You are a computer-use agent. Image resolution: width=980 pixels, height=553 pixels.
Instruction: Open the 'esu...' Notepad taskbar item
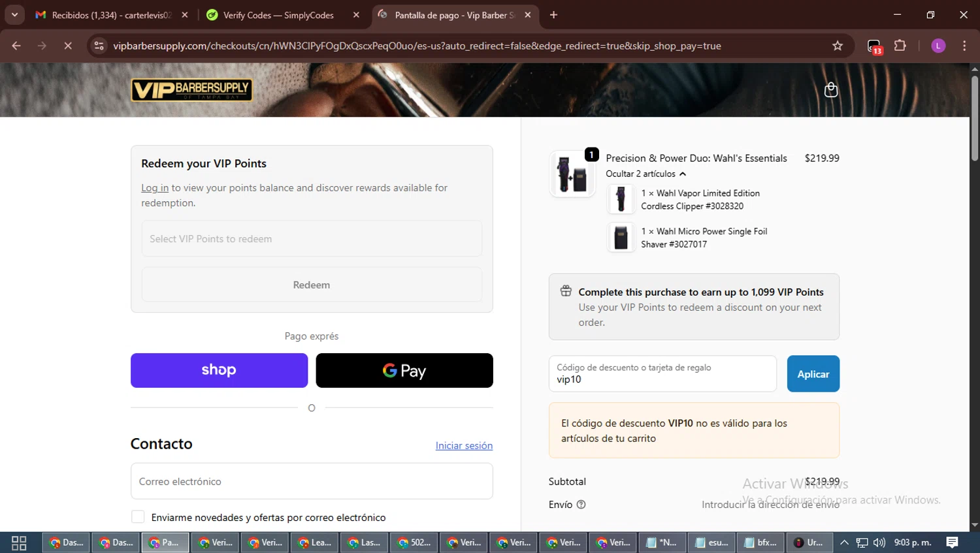(712, 543)
